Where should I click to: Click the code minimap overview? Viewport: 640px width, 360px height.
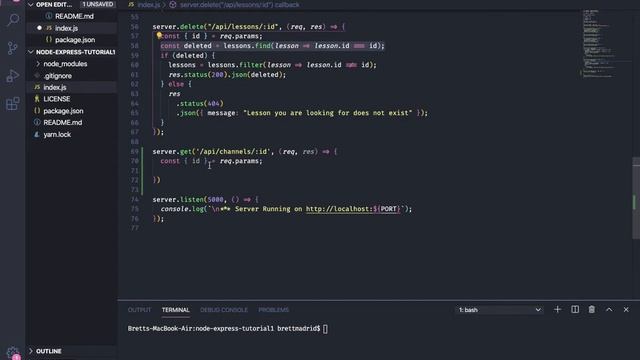tap(598, 43)
